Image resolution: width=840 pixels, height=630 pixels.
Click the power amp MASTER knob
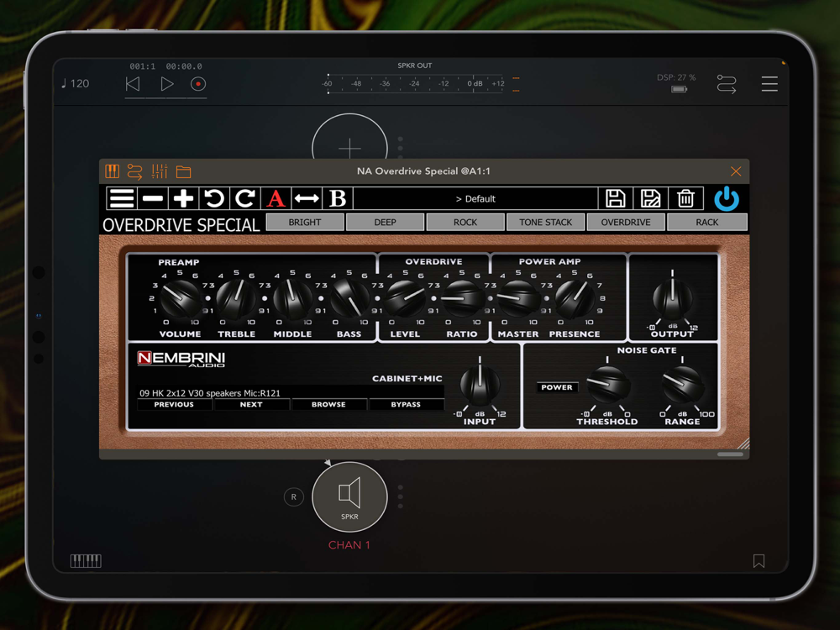pyautogui.click(x=518, y=299)
